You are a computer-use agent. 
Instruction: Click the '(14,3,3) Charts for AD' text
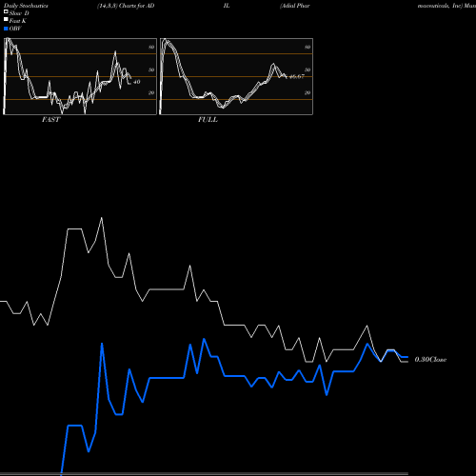coord(126,6)
